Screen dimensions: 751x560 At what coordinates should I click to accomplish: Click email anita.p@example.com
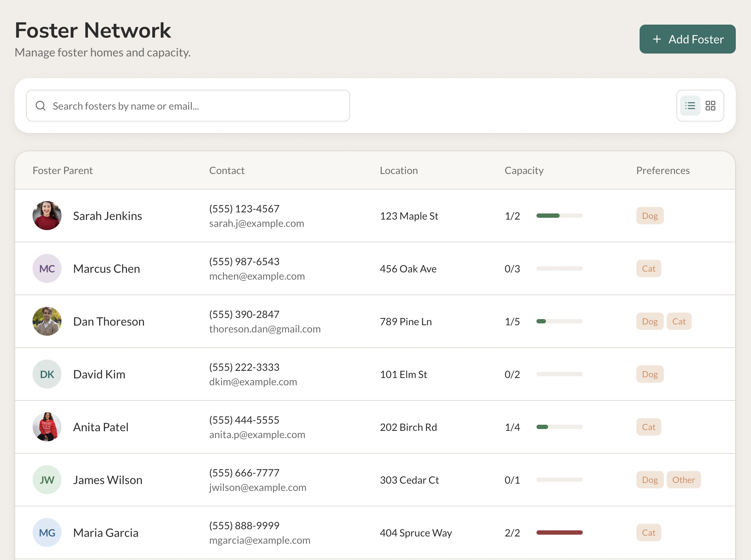click(x=257, y=434)
